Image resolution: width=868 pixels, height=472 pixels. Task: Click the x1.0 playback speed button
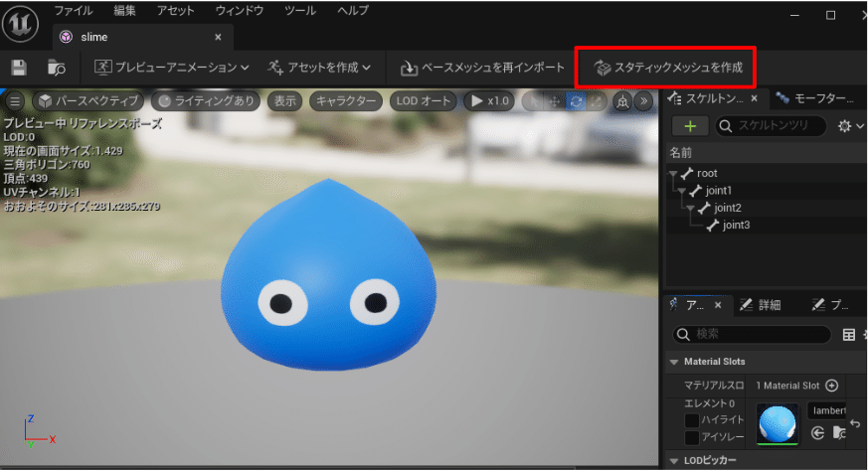click(x=489, y=101)
